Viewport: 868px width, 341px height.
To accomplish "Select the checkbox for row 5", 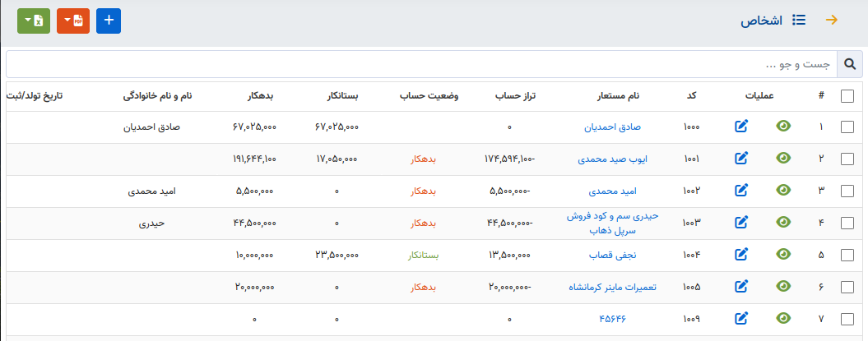I will (x=847, y=256).
